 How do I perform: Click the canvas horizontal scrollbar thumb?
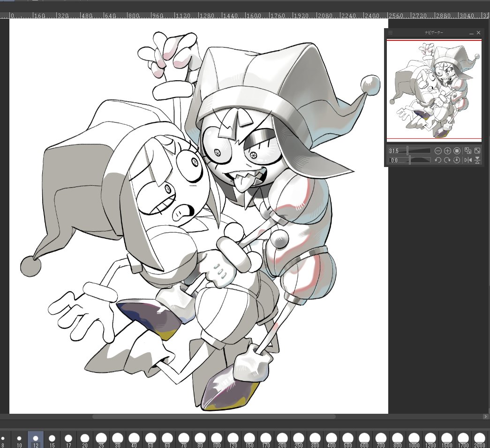pyautogui.click(x=214, y=417)
